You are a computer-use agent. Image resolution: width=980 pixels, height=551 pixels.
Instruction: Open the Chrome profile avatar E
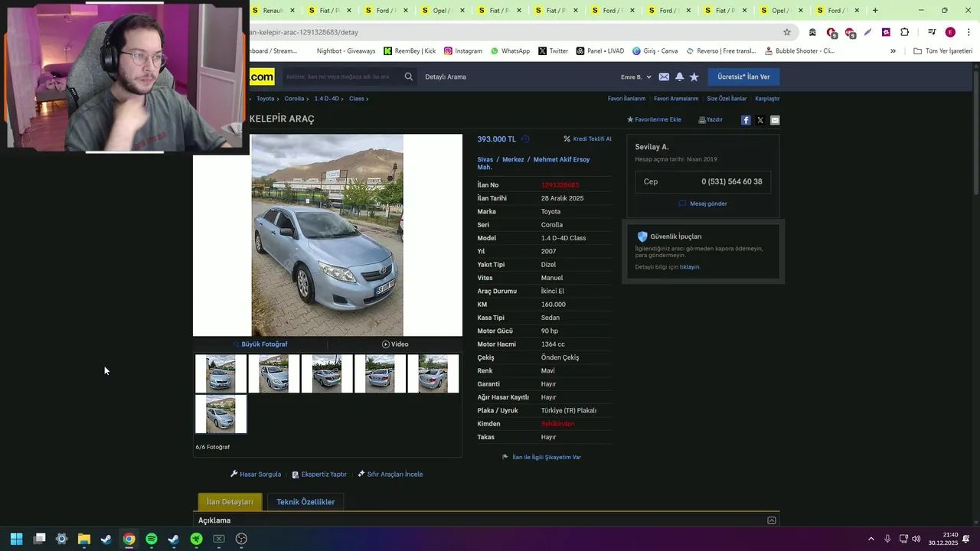coord(950,32)
